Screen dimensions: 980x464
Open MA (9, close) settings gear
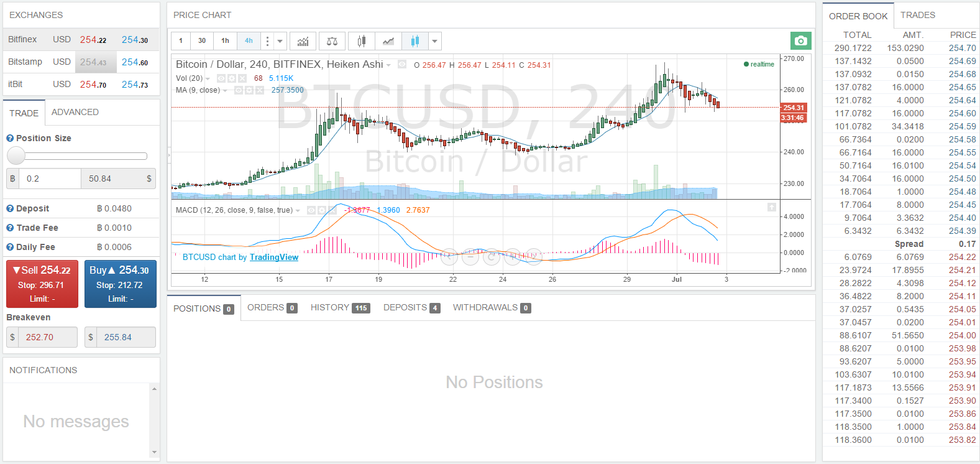pos(249,90)
